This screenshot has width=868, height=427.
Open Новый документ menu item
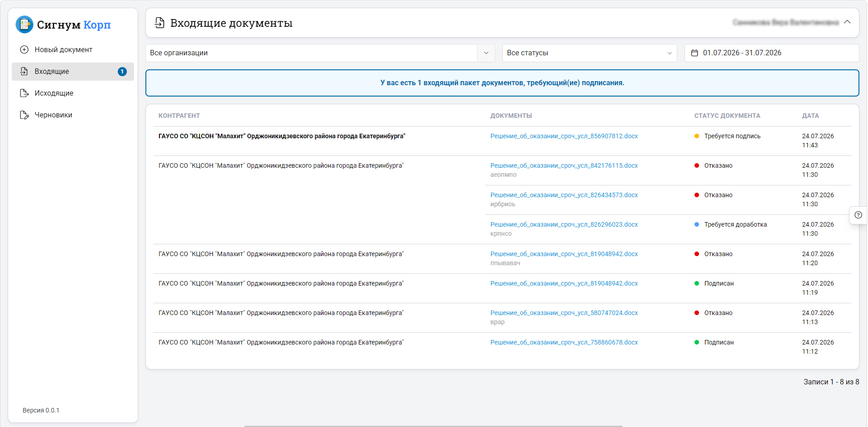(73, 49)
